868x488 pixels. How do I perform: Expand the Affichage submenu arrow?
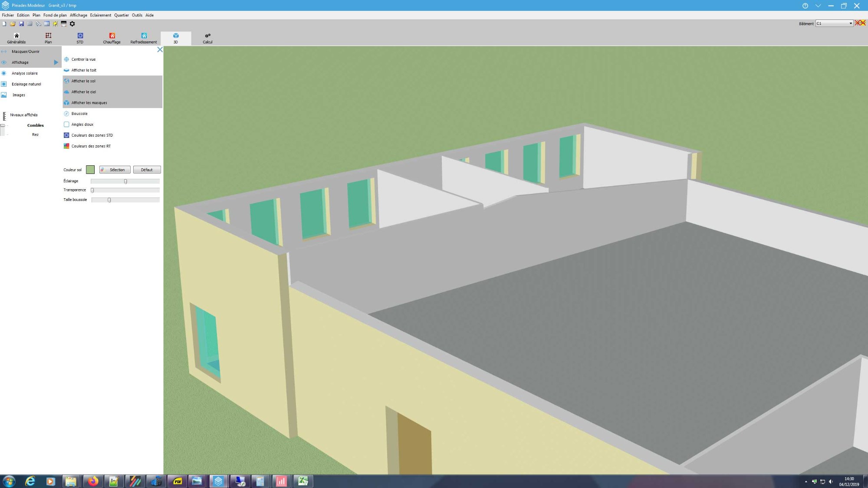pyautogui.click(x=56, y=62)
